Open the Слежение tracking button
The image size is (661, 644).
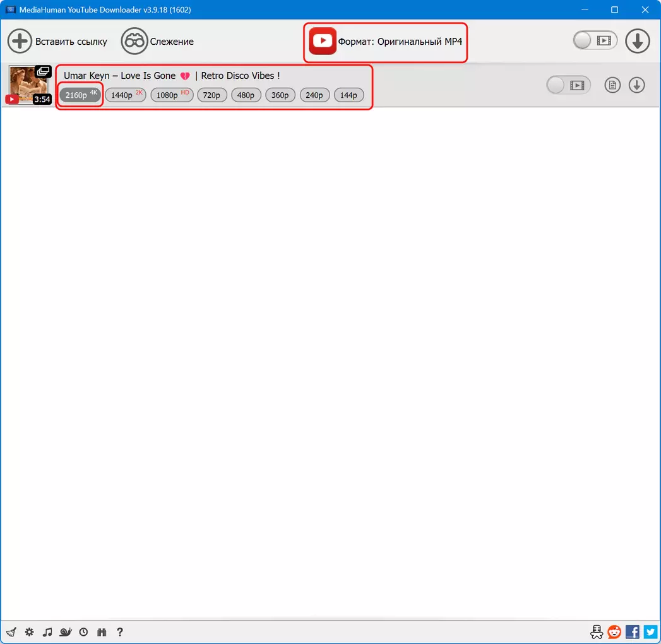tap(158, 42)
